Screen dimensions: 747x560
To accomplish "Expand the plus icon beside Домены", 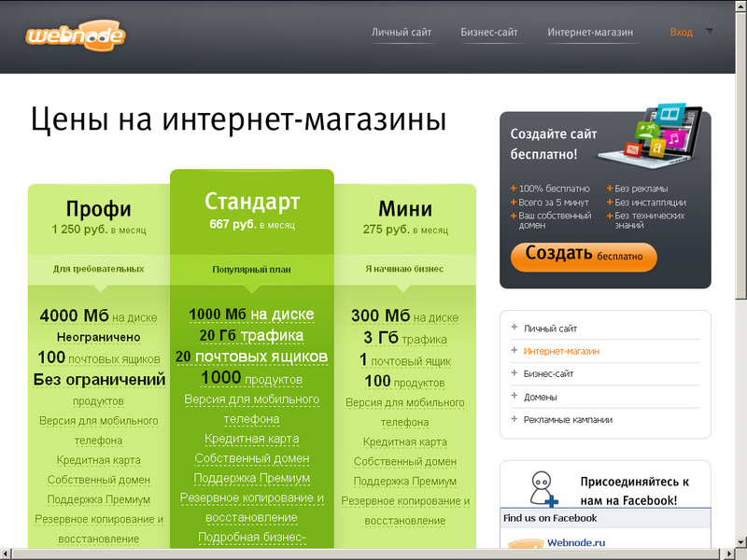I will click(x=514, y=396).
